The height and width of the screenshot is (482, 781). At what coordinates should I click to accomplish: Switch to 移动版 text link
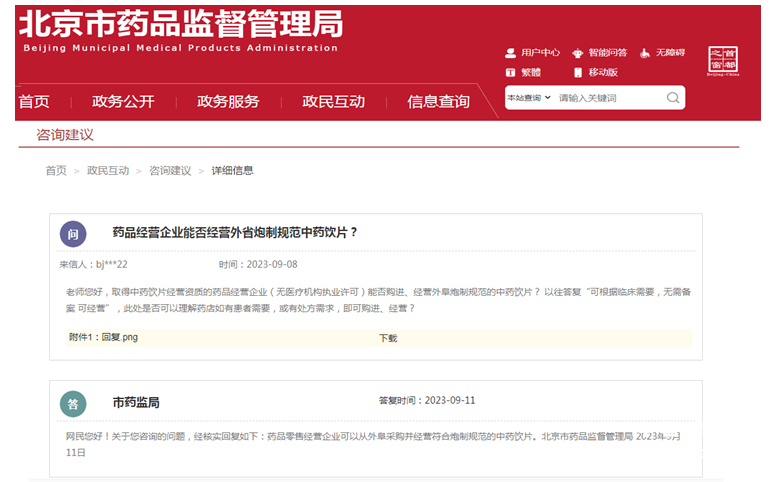pos(603,73)
